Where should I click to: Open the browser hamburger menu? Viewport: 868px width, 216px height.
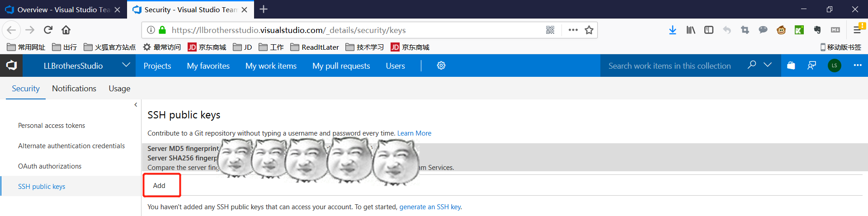pyautogui.click(x=857, y=30)
